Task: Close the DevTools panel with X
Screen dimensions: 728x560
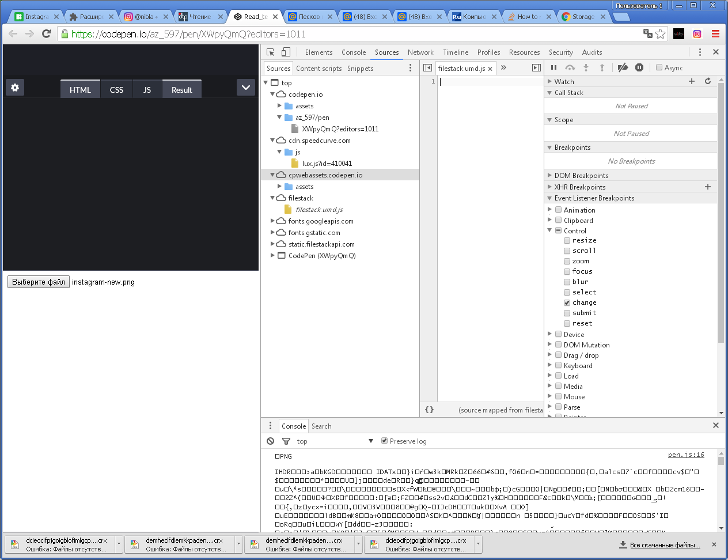Action: point(716,52)
